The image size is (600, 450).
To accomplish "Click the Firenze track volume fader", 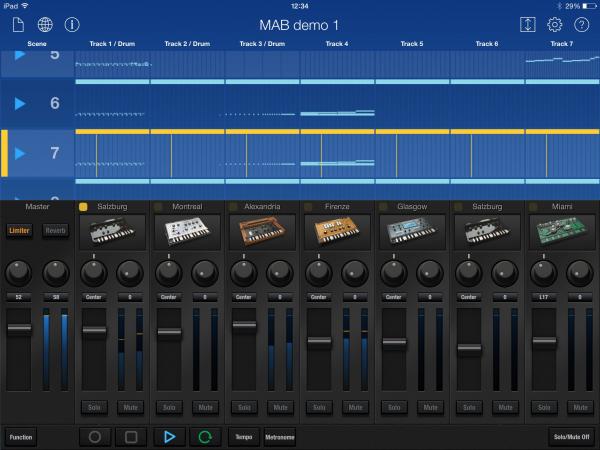I will click(x=319, y=341).
